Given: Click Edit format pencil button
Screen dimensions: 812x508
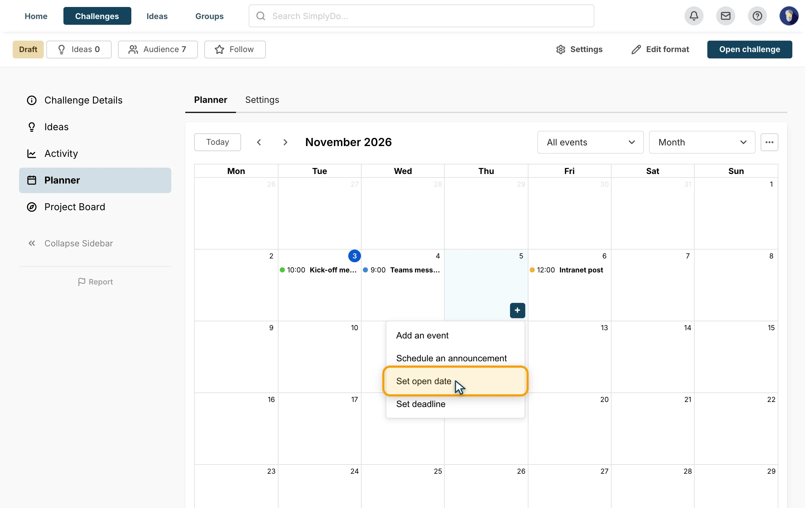Looking at the screenshot, I should (x=660, y=50).
